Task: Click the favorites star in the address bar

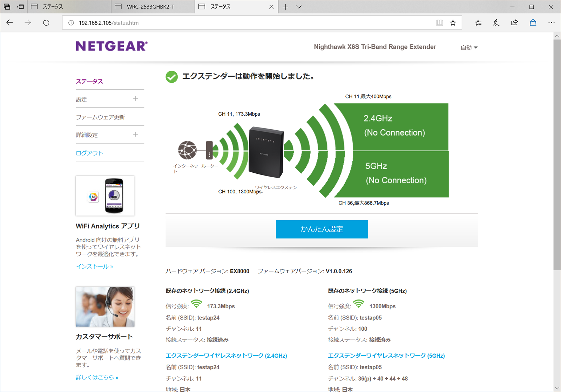Action: point(453,22)
